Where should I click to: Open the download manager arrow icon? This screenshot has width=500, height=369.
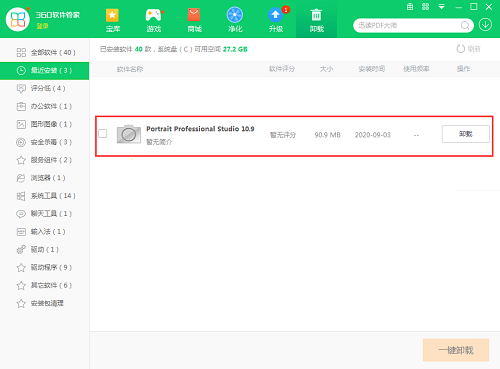[x=485, y=25]
